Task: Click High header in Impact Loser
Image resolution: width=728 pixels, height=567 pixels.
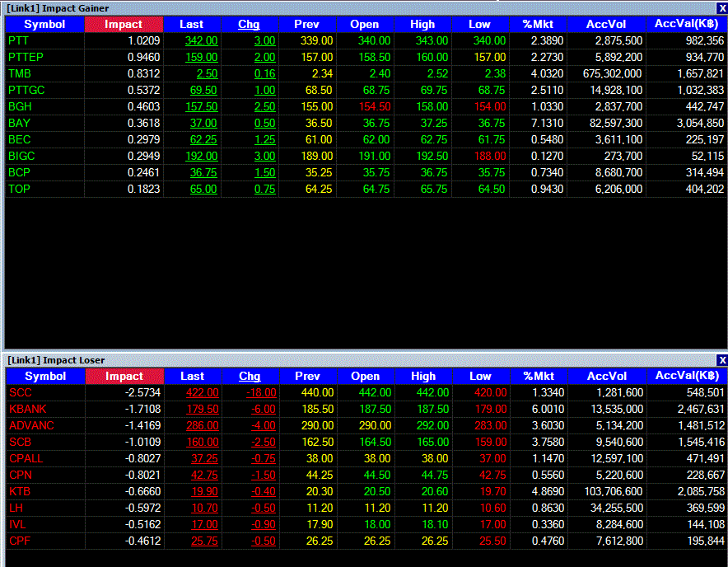Action: pos(423,377)
